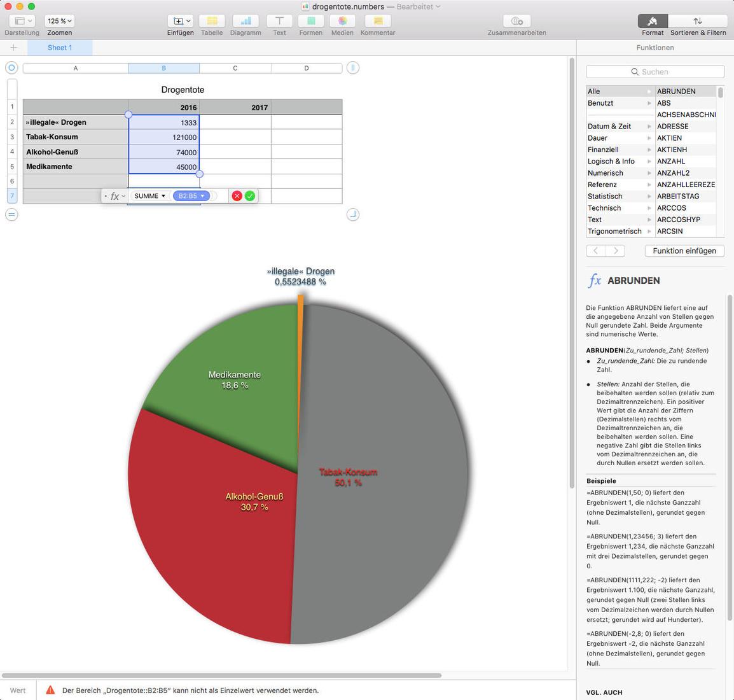Select column B header
734x700 pixels.
tap(164, 68)
